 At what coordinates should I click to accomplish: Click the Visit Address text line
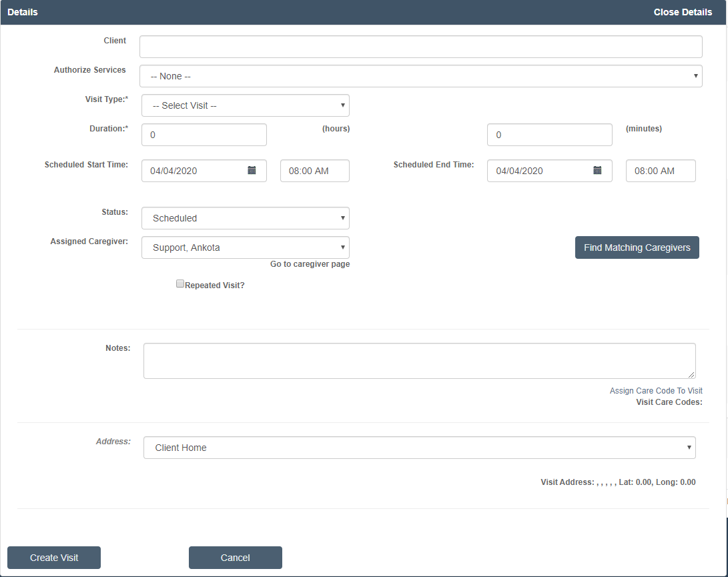[x=618, y=482]
